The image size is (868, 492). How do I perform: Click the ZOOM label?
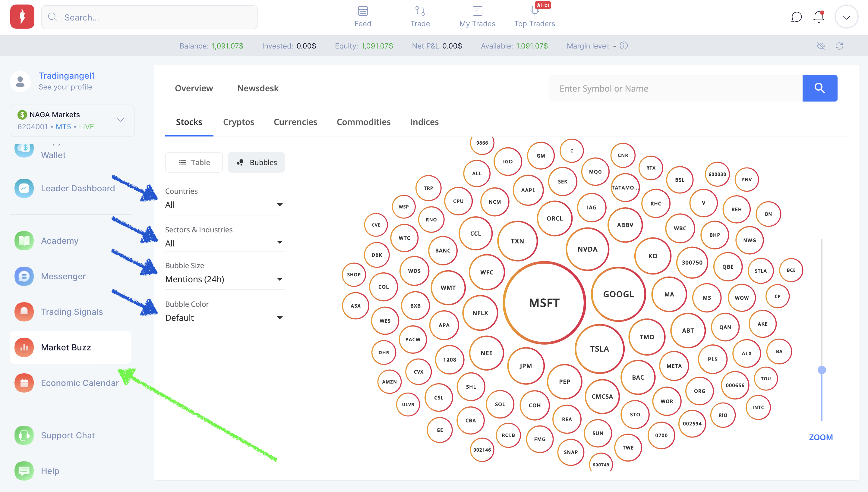pos(821,437)
